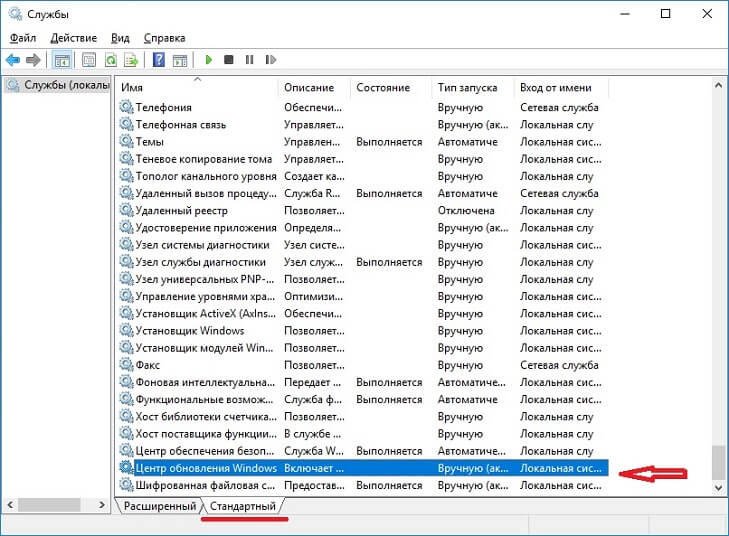
Task: Click Включает description of Центр обновления Windows
Action: pyautogui.click(x=314, y=468)
